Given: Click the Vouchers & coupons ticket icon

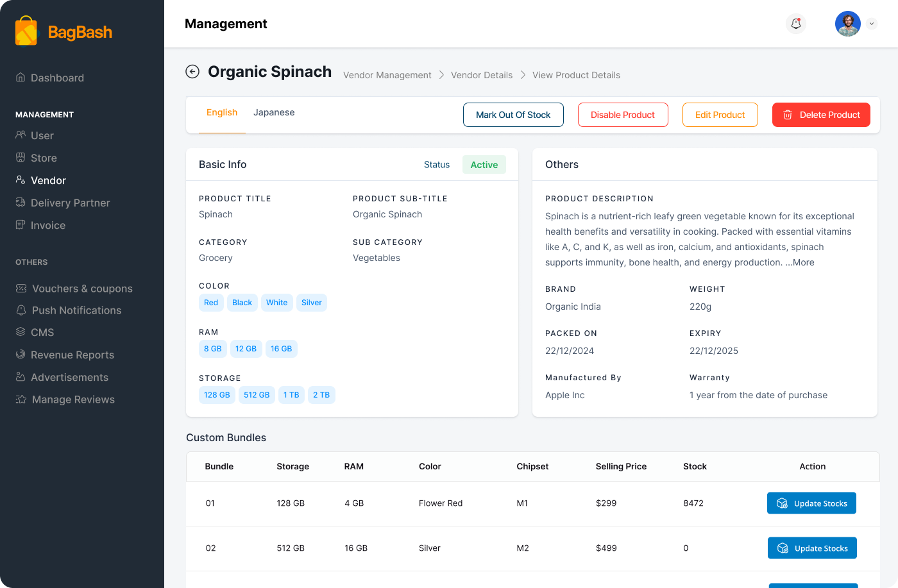Looking at the screenshot, I should (21, 289).
